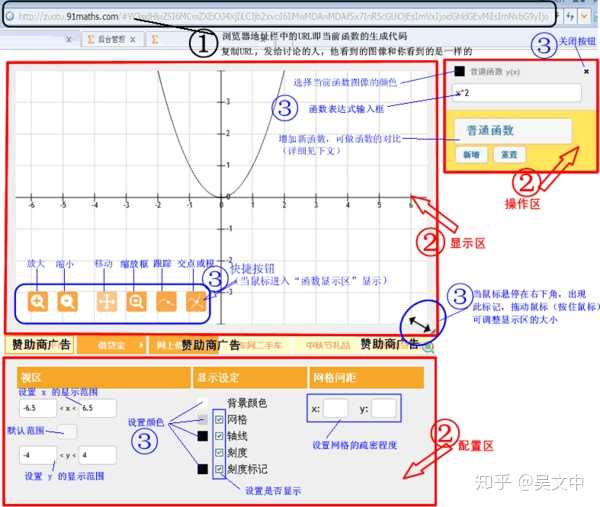Toggle the 刻度标记 tick labels checkbox
Screen dimensions: 600x507
point(219,469)
